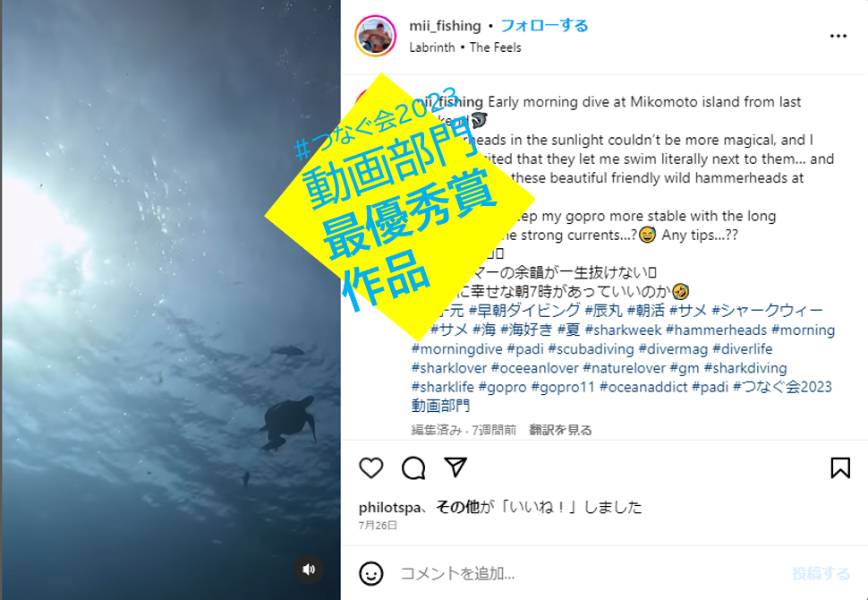Show the translation via 翻訳を見る
Image resolution: width=868 pixels, height=600 pixels.
click(x=560, y=430)
